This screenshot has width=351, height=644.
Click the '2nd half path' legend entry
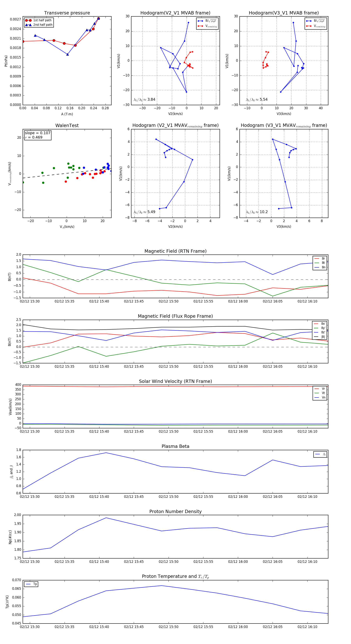[39, 25]
